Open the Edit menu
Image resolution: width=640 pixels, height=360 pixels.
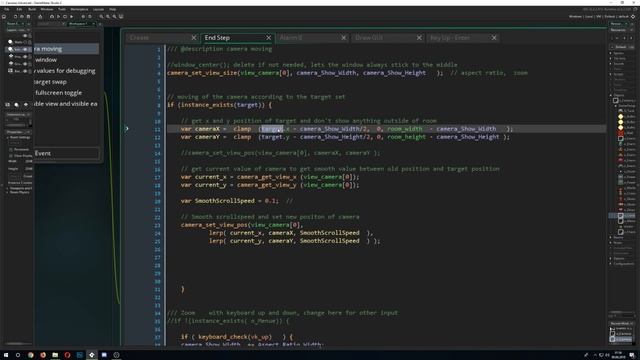(19, 9)
